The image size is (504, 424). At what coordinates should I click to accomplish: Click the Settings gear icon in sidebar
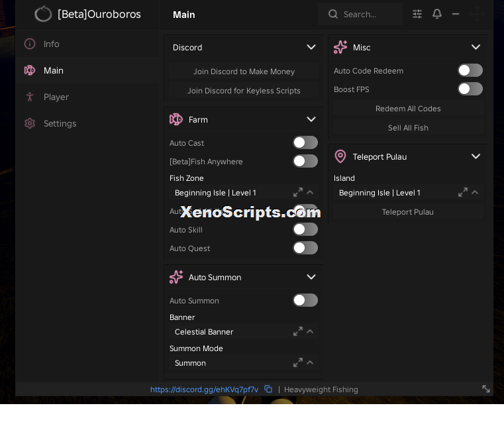tap(30, 123)
